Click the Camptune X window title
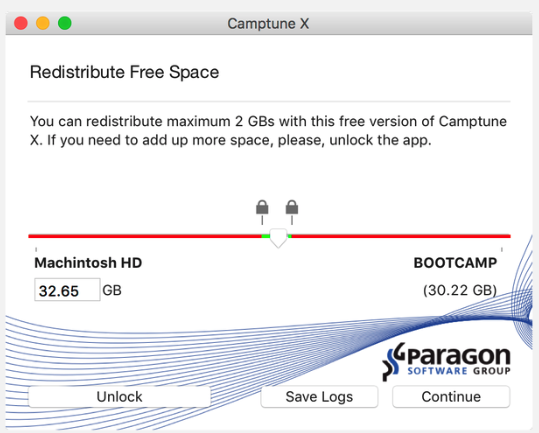 (x=268, y=24)
